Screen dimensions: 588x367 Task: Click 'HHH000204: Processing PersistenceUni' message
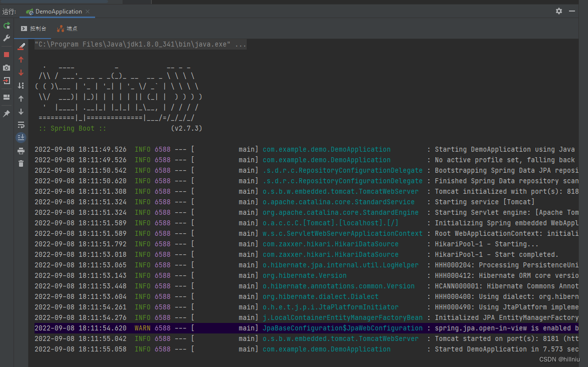(x=506, y=265)
